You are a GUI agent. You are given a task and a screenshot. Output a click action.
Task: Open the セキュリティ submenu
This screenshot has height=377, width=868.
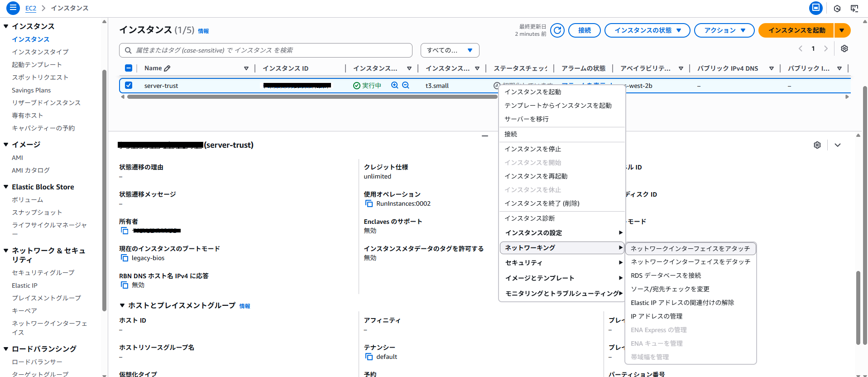562,263
